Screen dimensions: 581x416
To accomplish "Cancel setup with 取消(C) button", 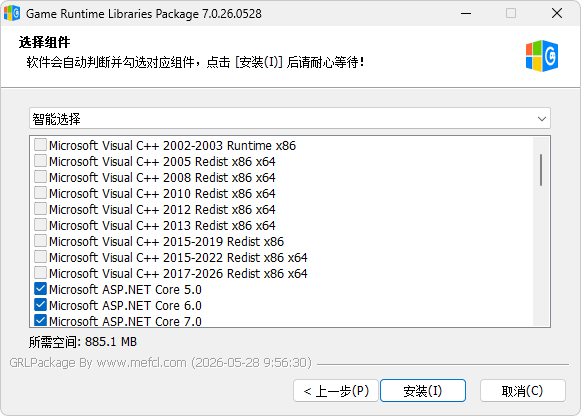I will click(522, 390).
